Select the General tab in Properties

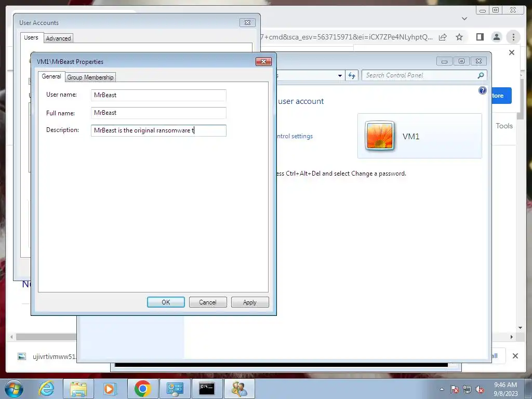[51, 76]
